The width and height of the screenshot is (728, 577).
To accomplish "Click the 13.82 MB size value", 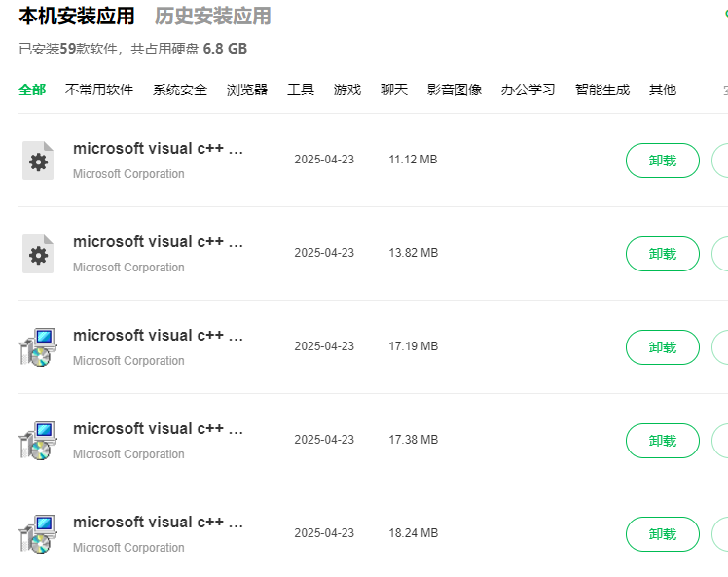I will 414,253.
